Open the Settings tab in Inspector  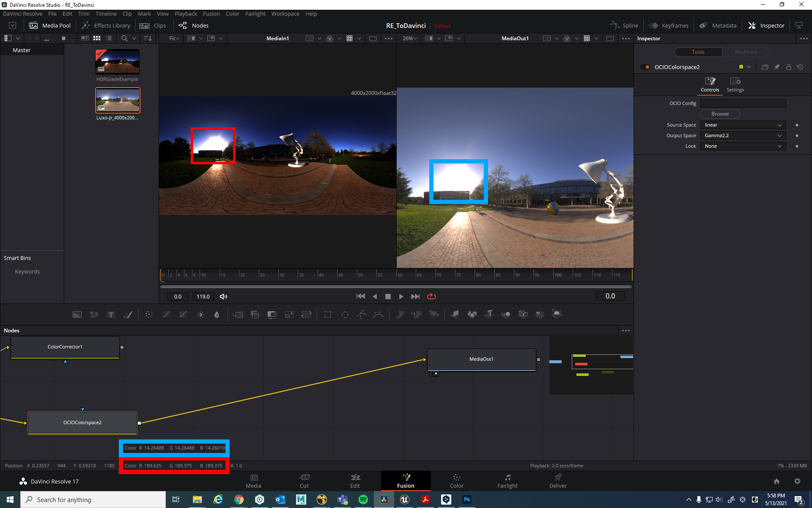point(735,85)
